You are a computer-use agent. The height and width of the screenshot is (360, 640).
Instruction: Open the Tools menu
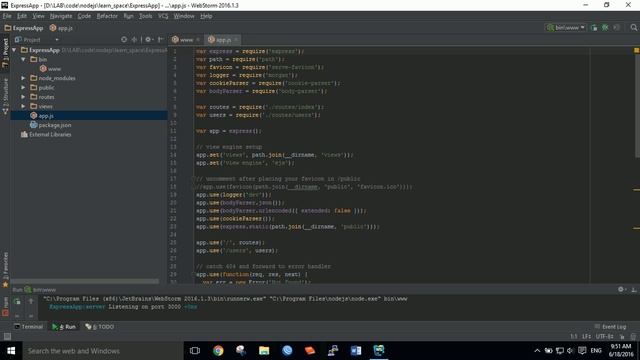click(x=145, y=16)
